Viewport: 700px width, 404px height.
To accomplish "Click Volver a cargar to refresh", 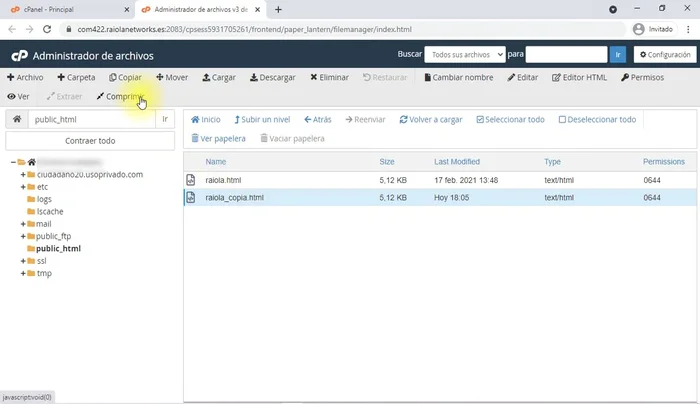I will [431, 120].
